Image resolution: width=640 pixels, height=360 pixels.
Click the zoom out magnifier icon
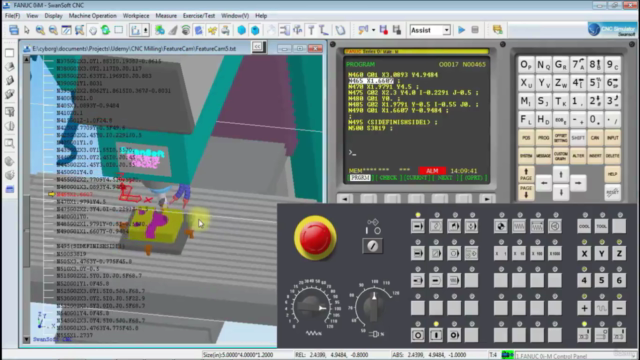point(53,30)
